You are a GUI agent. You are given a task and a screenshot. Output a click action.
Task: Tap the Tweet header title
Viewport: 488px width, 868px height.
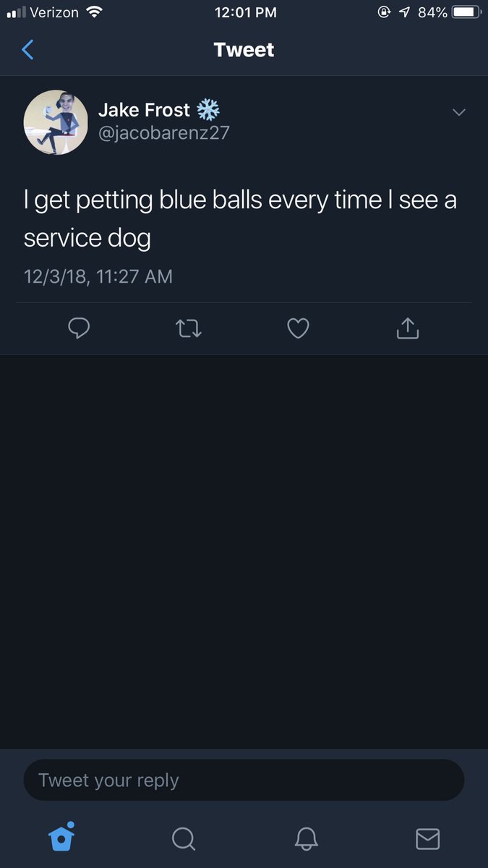[244, 50]
